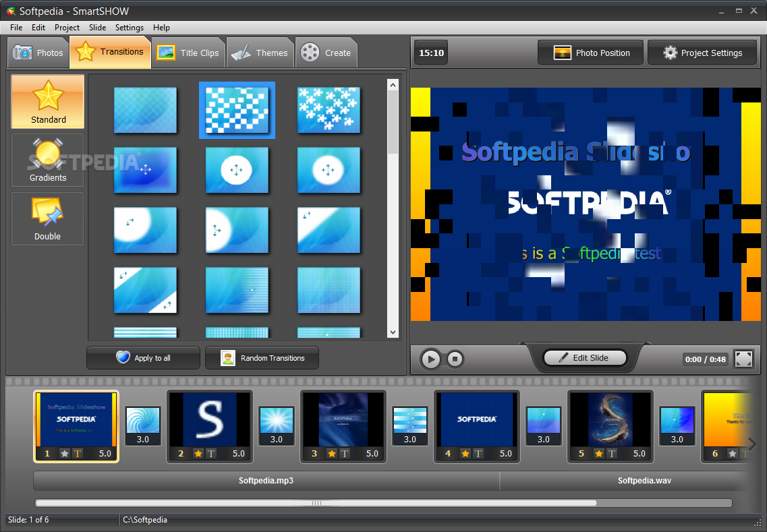
Task: Choose the puzzle pieces transition thumbnail
Action: (329, 110)
